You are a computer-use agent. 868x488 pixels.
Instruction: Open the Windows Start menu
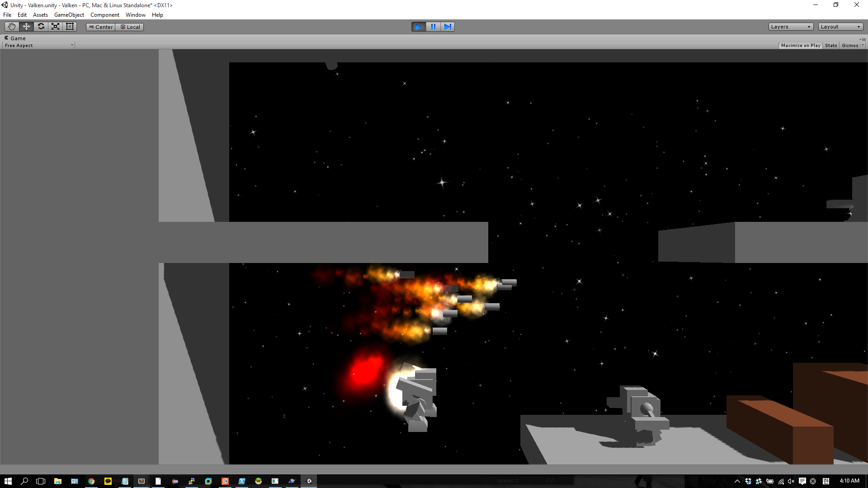pyautogui.click(x=8, y=481)
